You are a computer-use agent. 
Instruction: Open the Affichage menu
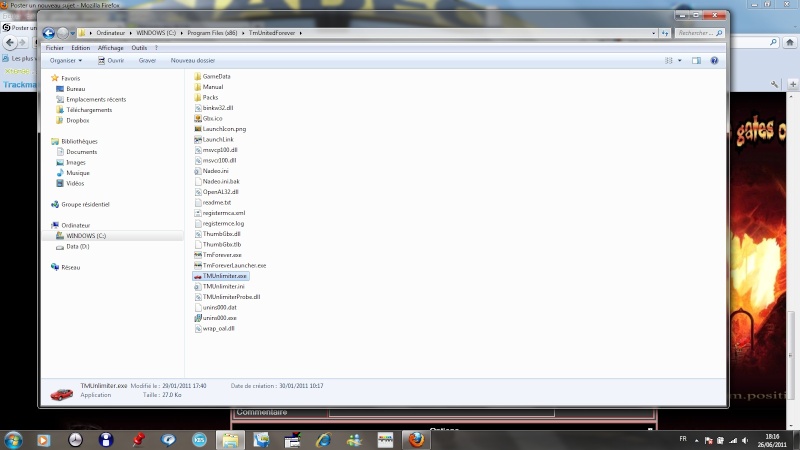click(x=111, y=48)
